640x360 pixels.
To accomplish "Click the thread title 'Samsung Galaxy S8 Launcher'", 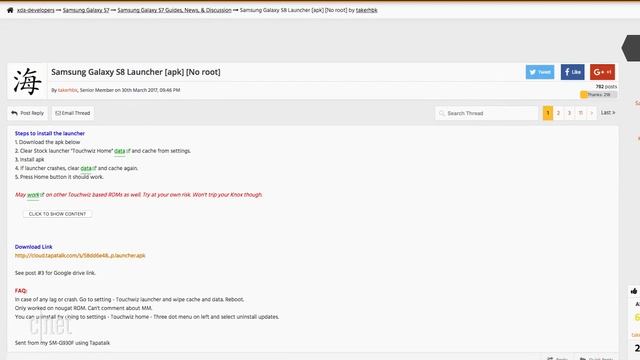I will pyautogui.click(x=136, y=72).
